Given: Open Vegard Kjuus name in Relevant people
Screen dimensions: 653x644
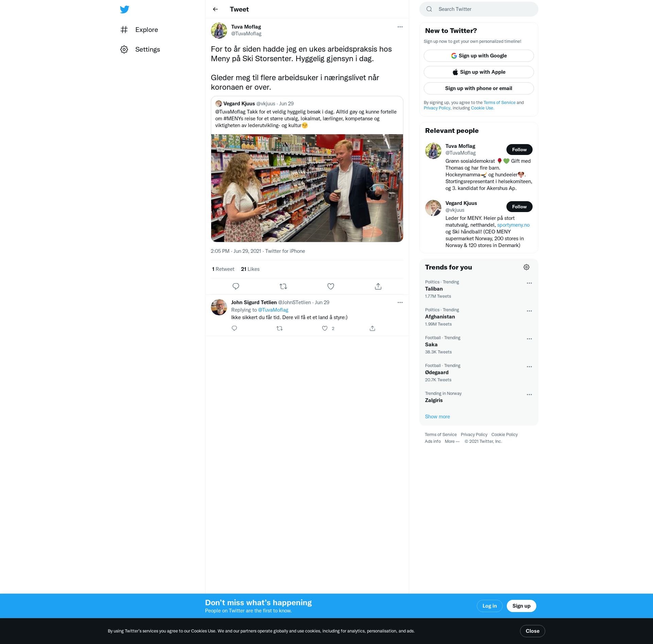Looking at the screenshot, I should 461,203.
